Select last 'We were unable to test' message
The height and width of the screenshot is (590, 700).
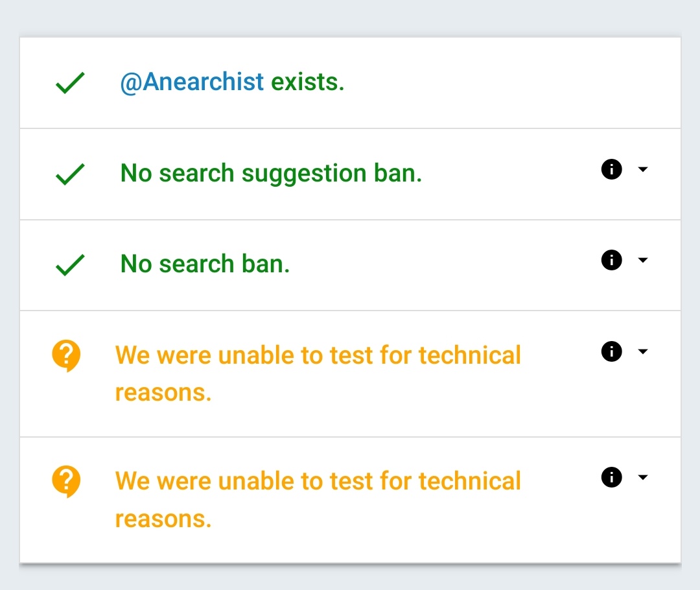coord(318,499)
